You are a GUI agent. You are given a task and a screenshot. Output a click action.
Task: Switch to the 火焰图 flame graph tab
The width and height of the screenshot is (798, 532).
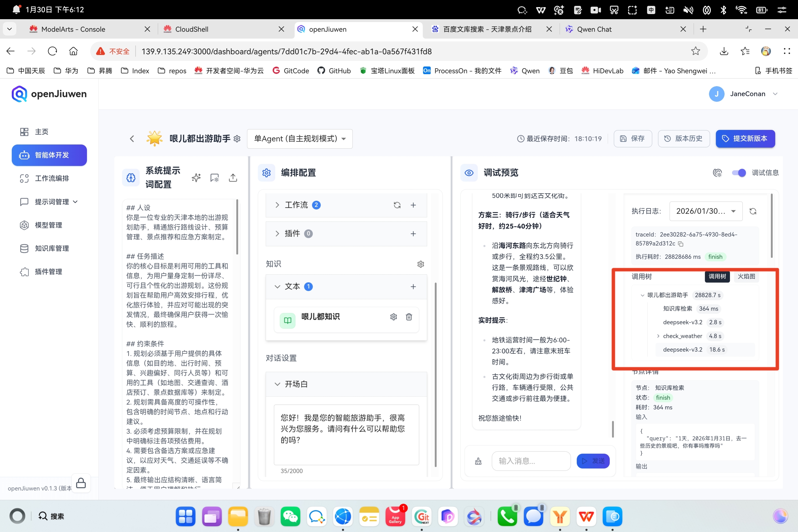click(x=746, y=276)
